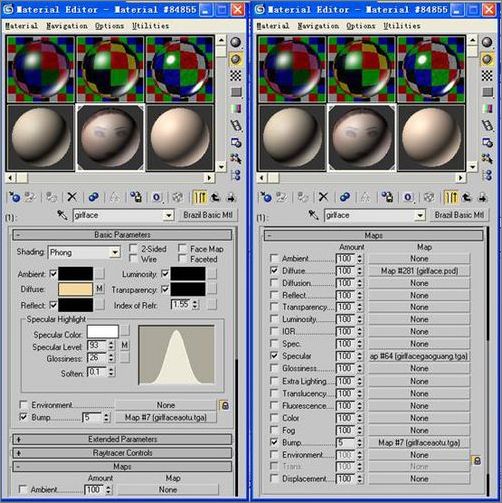Click Brazil Basic Mtl type button, left
The height and width of the screenshot is (503, 502).
[x=208, y=215]
